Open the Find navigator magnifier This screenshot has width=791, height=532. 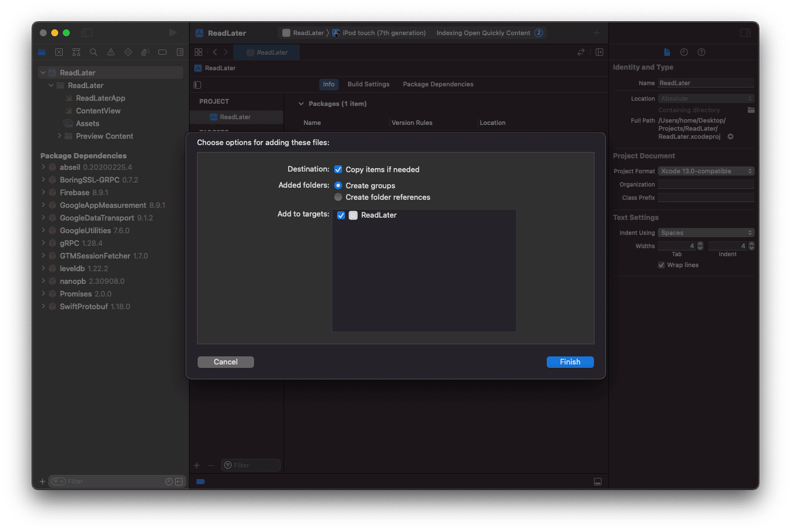[93, 52]
